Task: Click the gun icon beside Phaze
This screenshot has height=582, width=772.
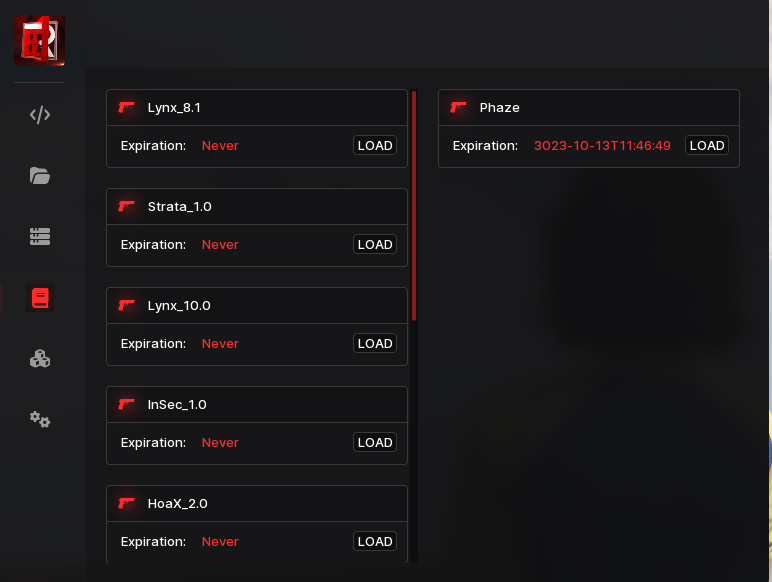Action: coord(459,107)
